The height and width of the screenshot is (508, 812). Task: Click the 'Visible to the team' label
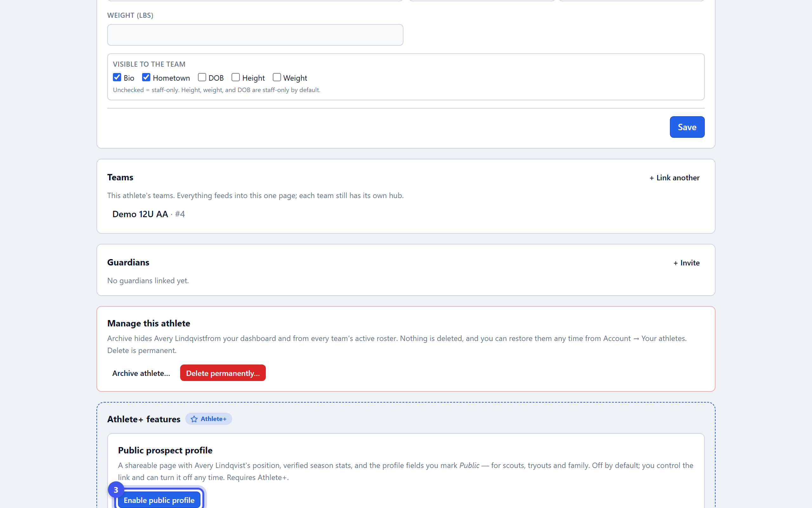[149, 64]
